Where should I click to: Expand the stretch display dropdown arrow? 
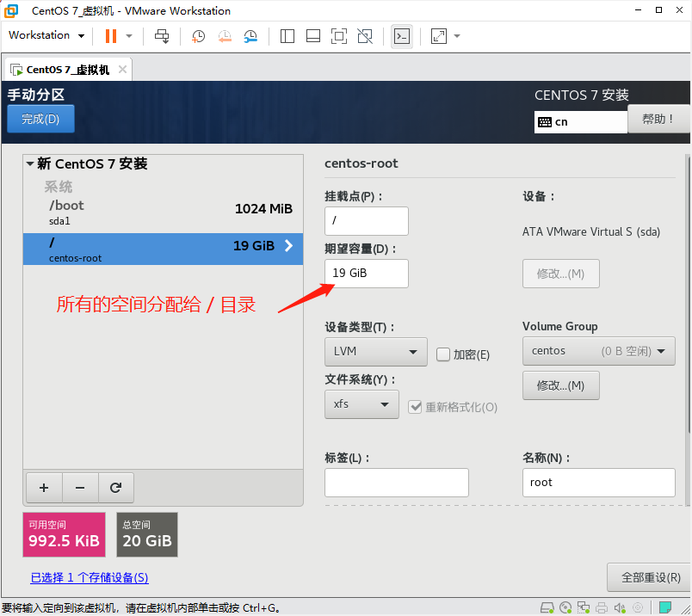(457, 36)
